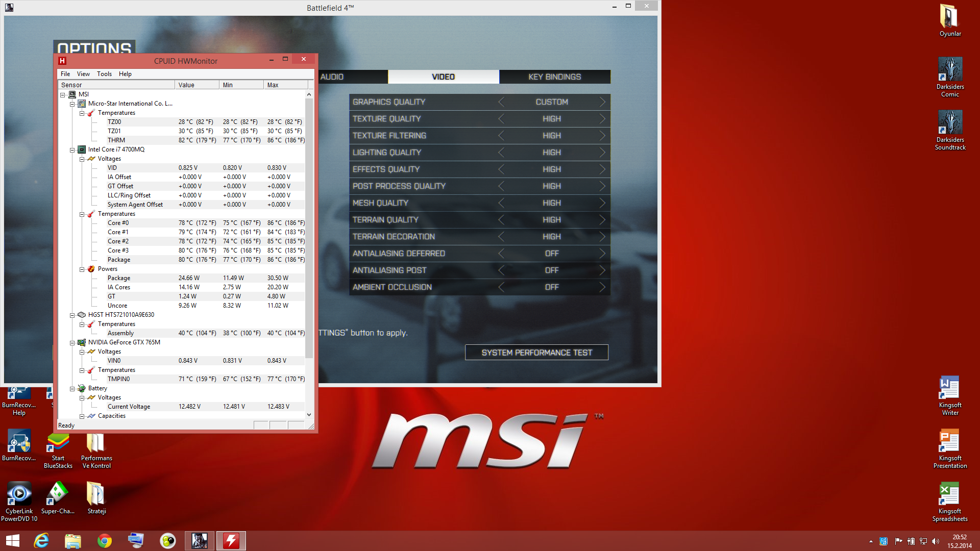This screenshot has height=551, width=980.
Task: Launch Kingsoft Presentation desktop icon
Action: pyautogui.click(x=950, y=448)
